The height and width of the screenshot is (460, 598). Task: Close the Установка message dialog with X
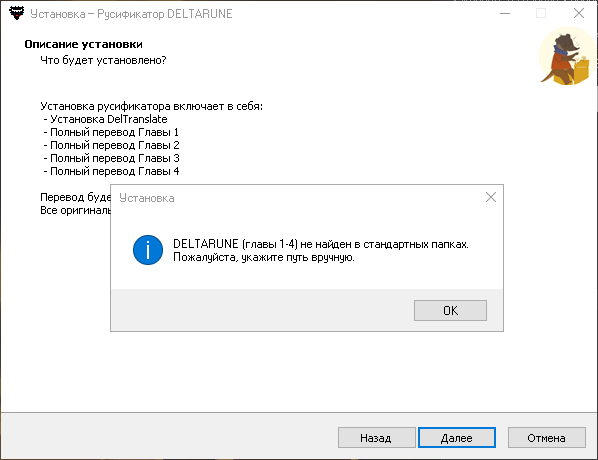tap(491, 197)
